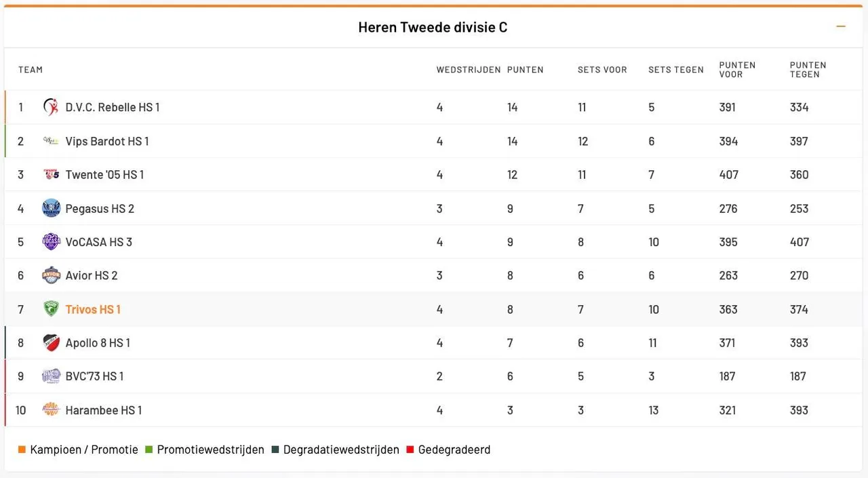Click the VoCASA HS 3 logo
868x478 pixels.
51,242
